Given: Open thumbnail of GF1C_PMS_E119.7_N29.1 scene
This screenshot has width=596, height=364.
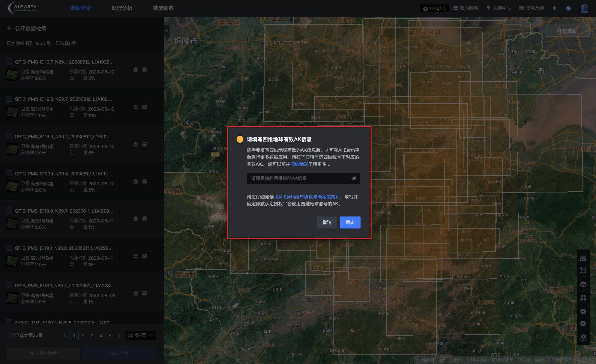Looking at the screenshot, I should pos(12,75).
